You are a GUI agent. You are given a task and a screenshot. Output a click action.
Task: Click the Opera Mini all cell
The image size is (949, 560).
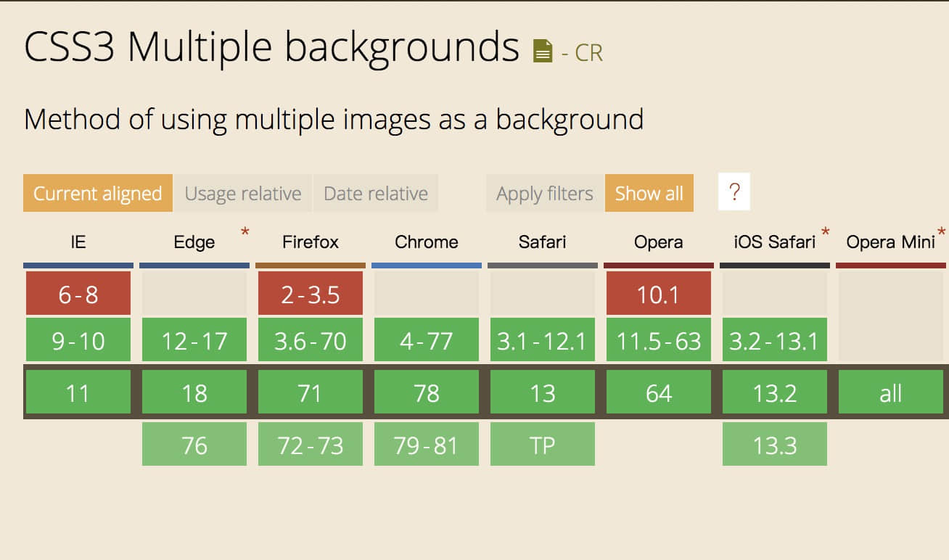[x=891, y=392]
